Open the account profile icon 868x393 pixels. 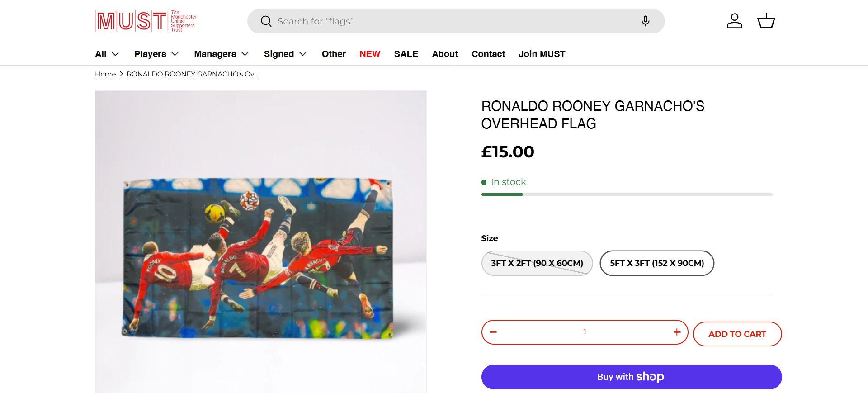[x=734, y=21]
